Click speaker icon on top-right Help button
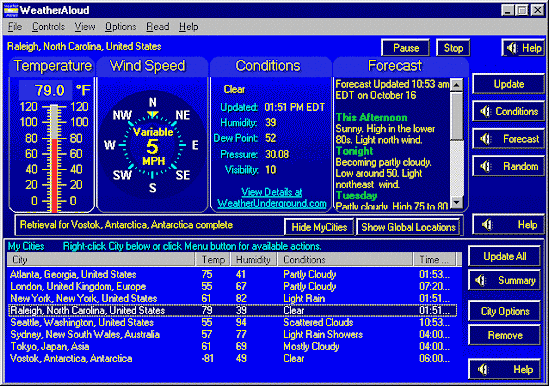The height and width of the screenshot is (387, 550). coord(512,48)
